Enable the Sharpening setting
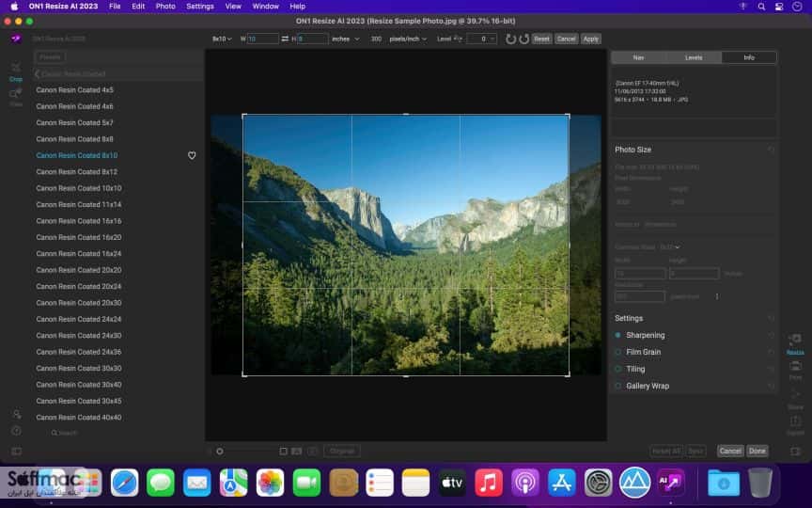Screen dimensions: 812x508 pos(617,336)
